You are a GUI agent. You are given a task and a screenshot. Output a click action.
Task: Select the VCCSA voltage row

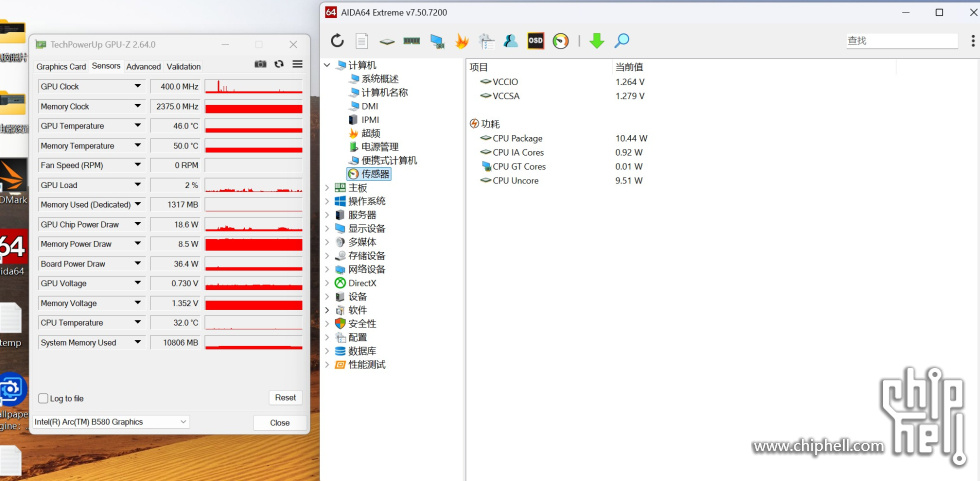click(x=506, y=96)
